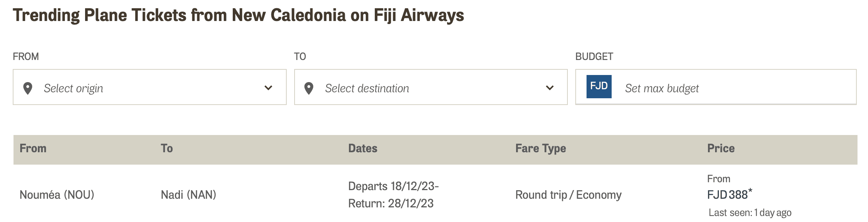This screenshot has height=222, width=868.
Task: Expand the Select origin dropdown chevron
Action: [268, 88]
